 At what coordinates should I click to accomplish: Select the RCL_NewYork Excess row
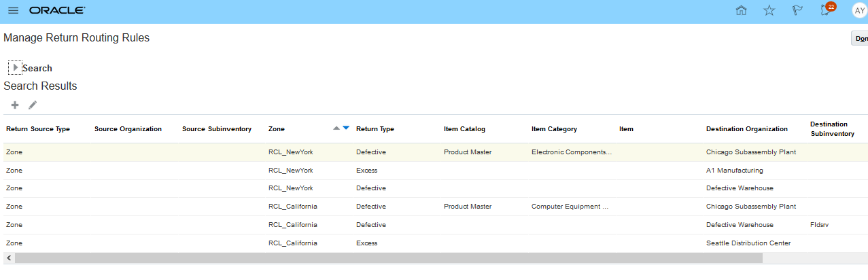[366, 171]
